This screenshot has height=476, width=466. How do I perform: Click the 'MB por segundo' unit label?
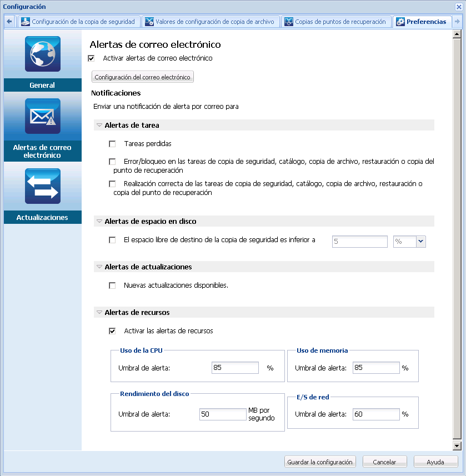coord(262,414)
